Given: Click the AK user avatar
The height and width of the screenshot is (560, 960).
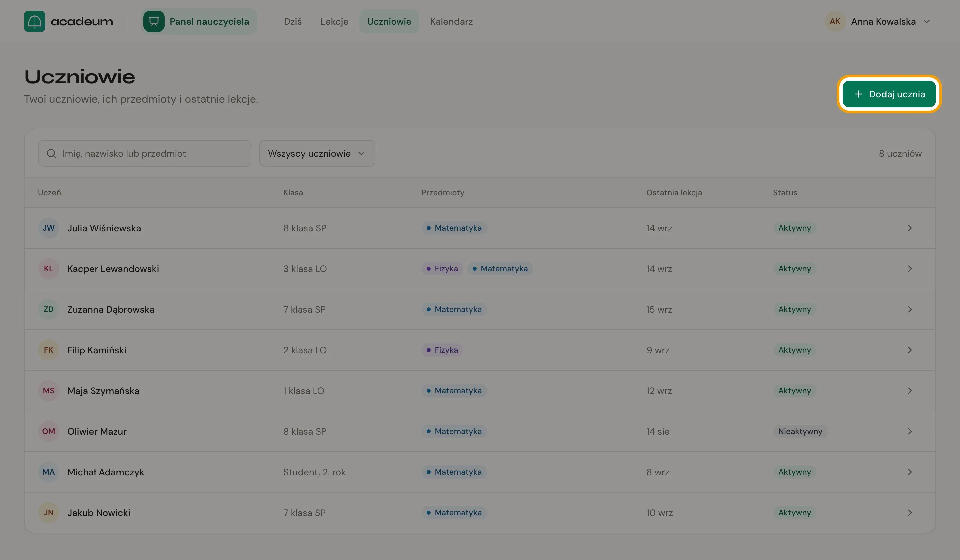Looking at the screenshot, I should (x=835, y=21).
